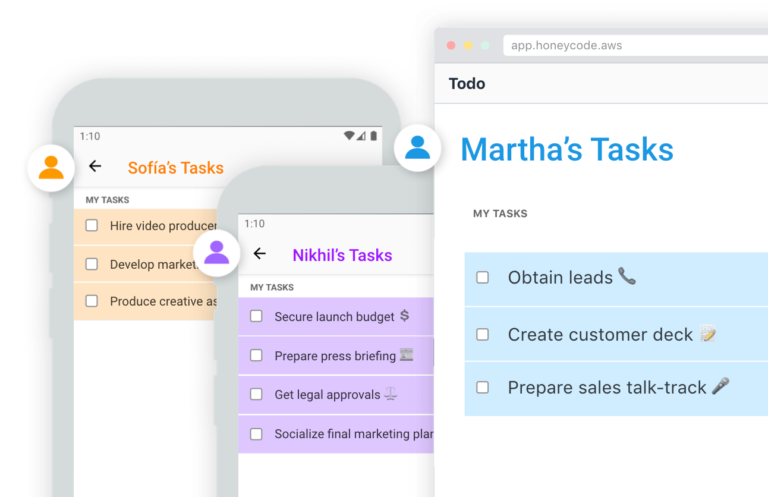
Task: Open the Prepare press briefing task row
Action: pos(336,355)
